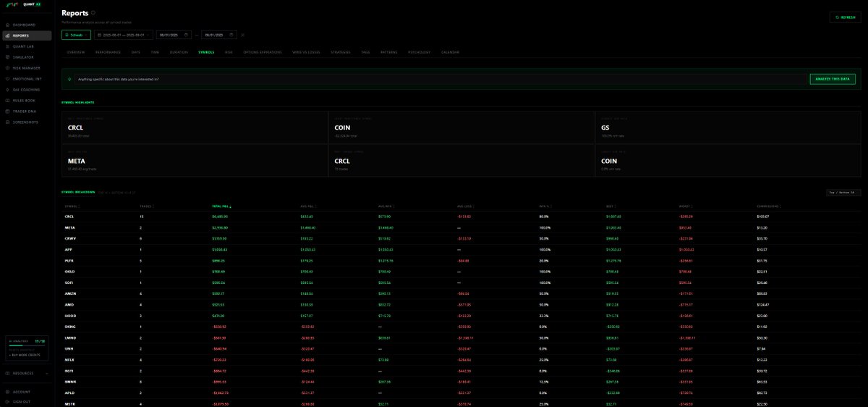Select the META best avg trade card
This screenshot has width=868, height=407.
pos(195,160)
